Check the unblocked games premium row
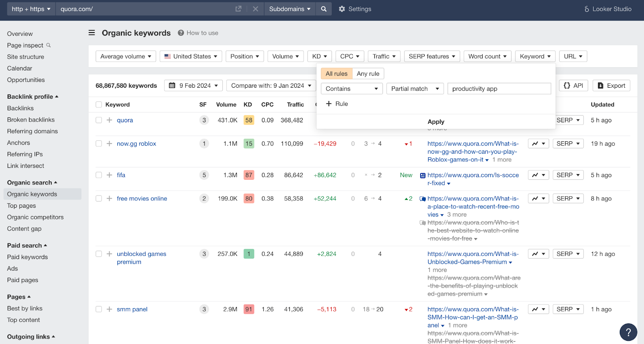This screenshot has width=644, height=344. 99,254
